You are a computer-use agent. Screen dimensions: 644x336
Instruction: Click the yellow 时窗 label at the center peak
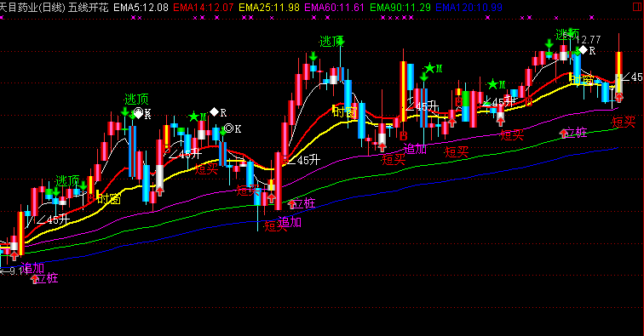point(344,111)
